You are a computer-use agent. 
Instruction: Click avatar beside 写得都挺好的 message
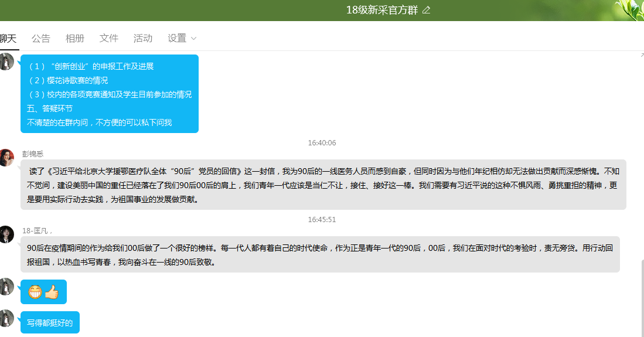[6, 318]
